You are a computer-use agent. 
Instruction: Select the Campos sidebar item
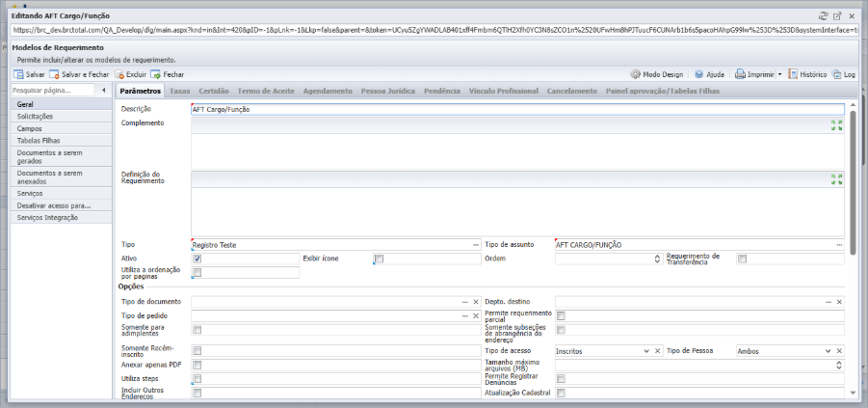click(x=62, y=128)
